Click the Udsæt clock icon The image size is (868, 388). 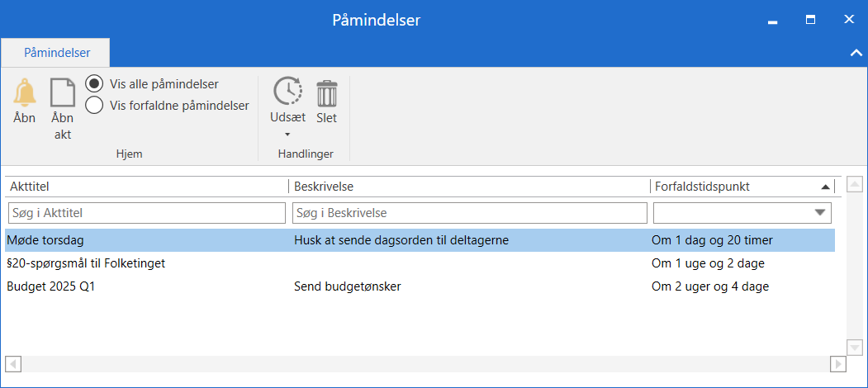[x=287, y=92]
